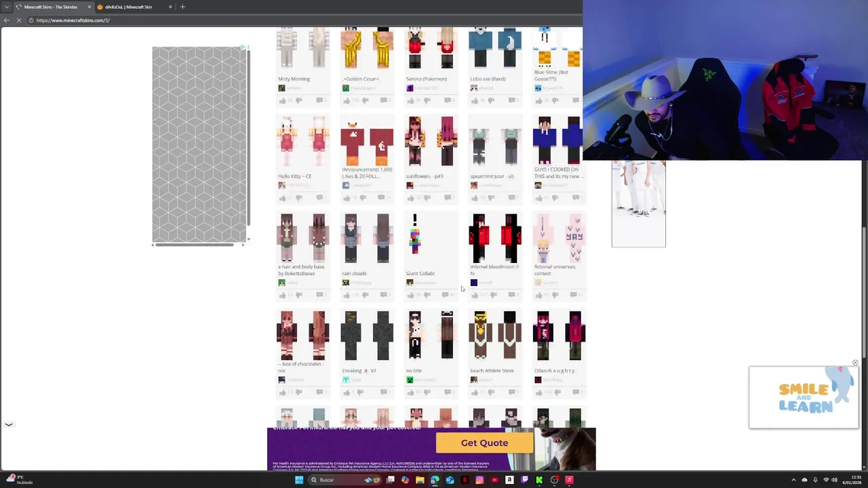
Task: Click the Smile and Learn advertisement
Action: [804, 398]
